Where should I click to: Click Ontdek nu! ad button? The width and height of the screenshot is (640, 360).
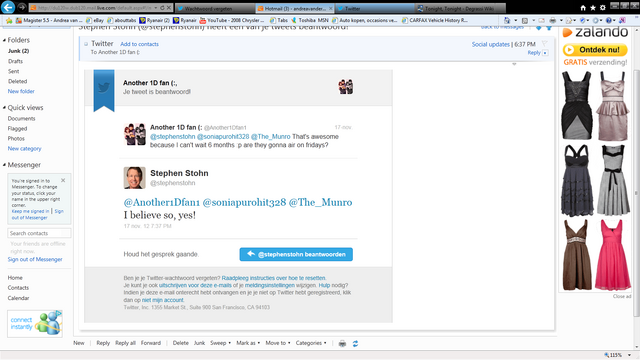[x=595, y=50]
